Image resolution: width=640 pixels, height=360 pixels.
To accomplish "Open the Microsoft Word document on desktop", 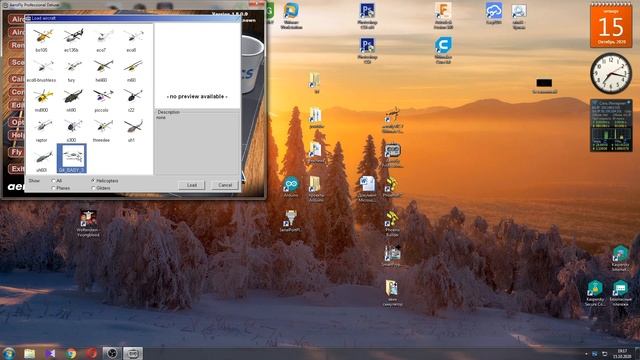I will (367, 189).
